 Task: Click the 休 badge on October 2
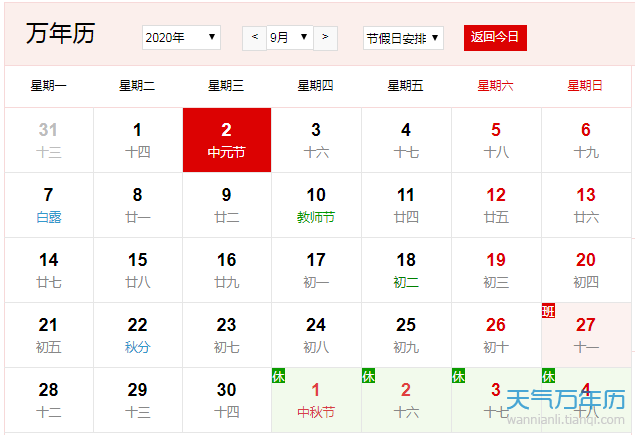click(369, 376)
